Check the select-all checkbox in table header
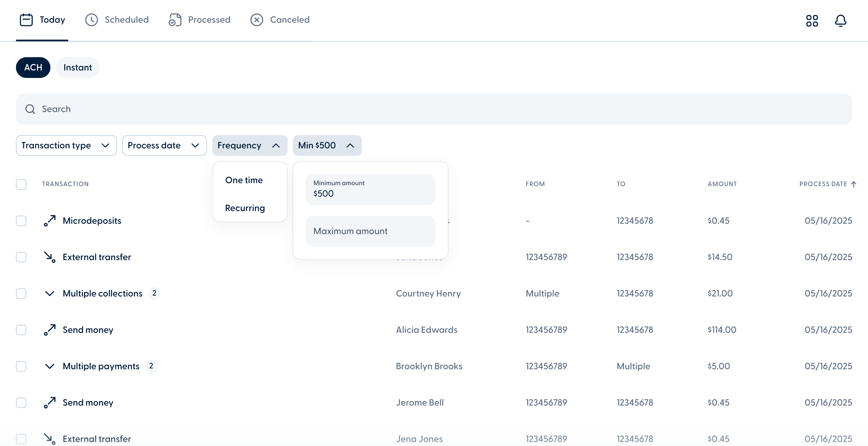Viewport: 868px width, 446px height. 21,184
